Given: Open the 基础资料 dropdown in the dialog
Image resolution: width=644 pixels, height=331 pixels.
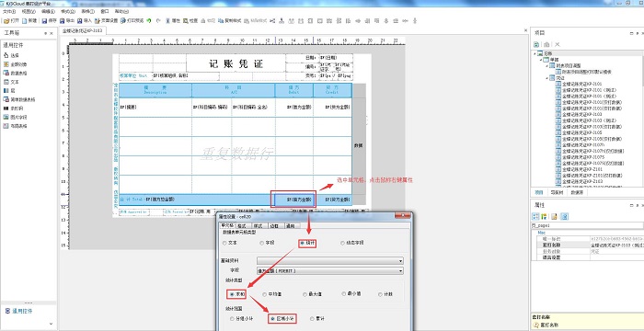Looking at the screenshot, I should [x=329, y=261].
